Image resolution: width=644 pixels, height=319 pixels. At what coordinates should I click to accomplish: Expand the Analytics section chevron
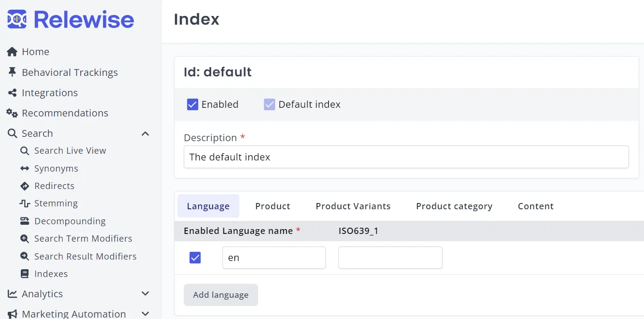(x=145, y=294)
